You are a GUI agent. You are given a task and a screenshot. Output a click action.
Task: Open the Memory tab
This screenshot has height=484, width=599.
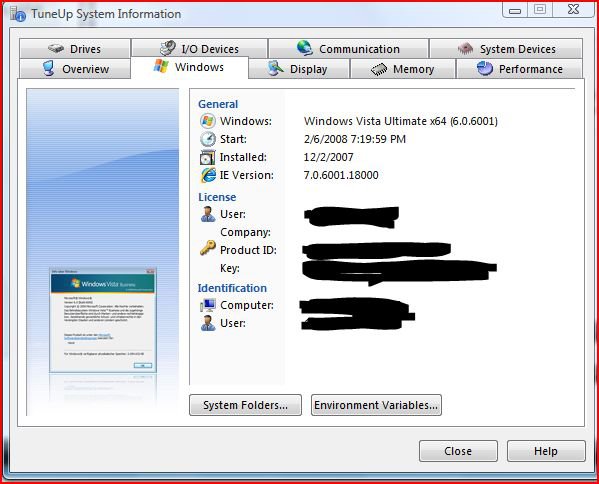point(403,69)
